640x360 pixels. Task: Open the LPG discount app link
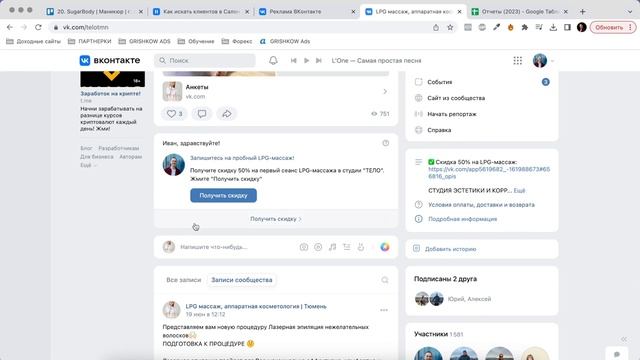(x=489, y=173)
